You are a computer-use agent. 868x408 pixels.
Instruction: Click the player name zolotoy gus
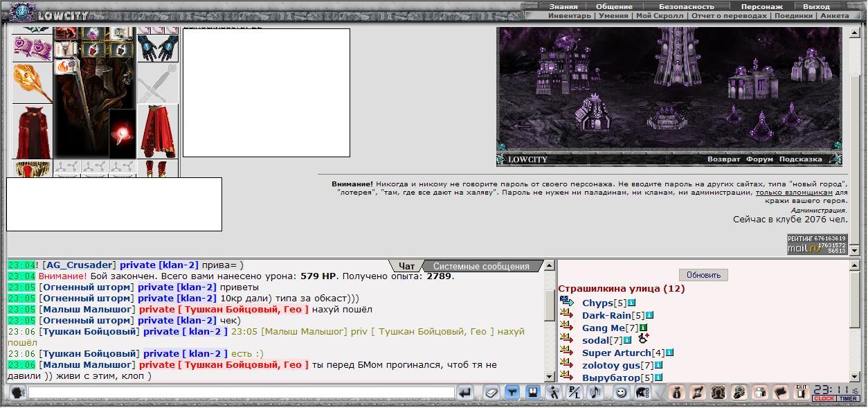pyautogui.click(x=611, y=365)
